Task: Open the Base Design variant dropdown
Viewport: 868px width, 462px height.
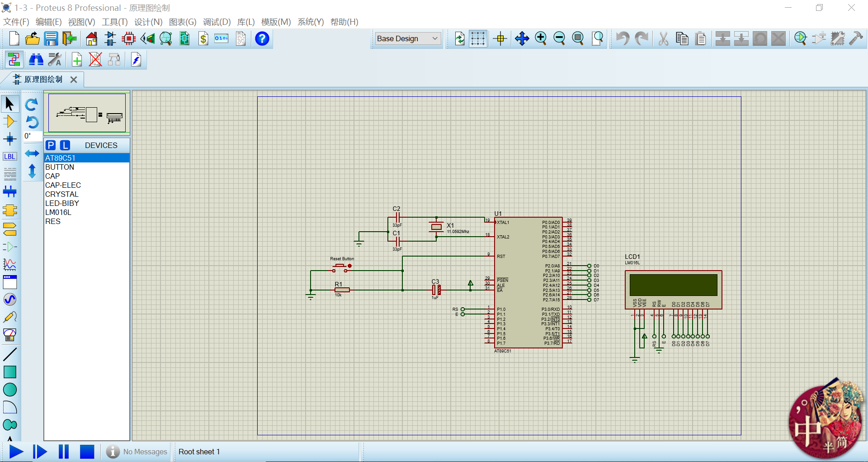Action: (408, 39)
